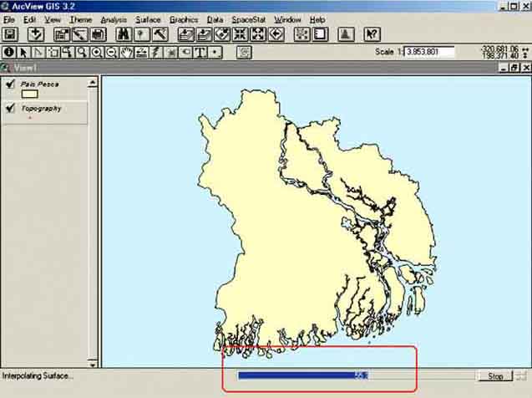Image resolution: width=532 pixels, height=398 pixels.
Task: Toggle the Topography theme visibility checkbox
Action: [10, 109]
